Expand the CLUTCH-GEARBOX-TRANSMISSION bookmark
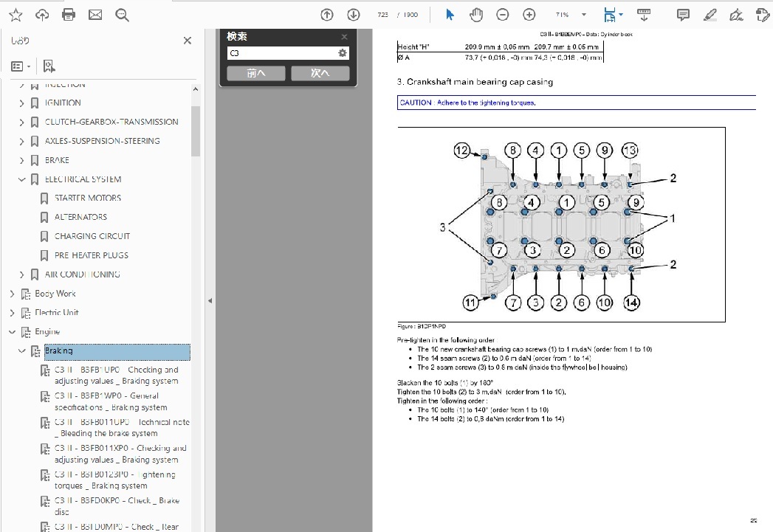Screen dimensions: 773x532 click(21, 122)
